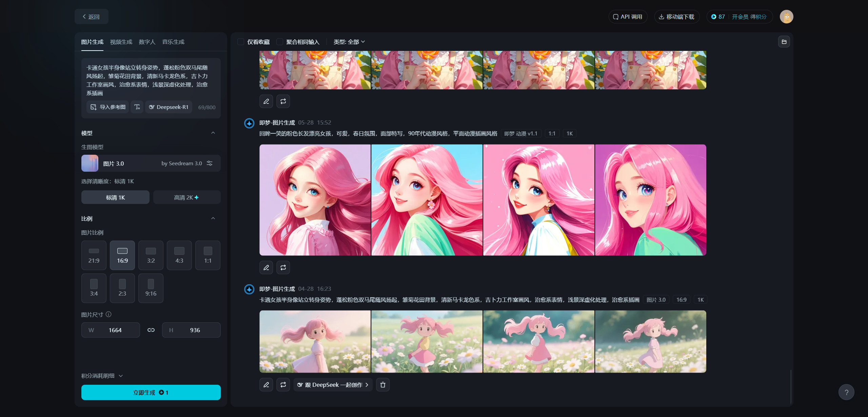Screen dimensions: 868x417
Task: Click the model settings sliders icon
Action: tap(210, 163)
